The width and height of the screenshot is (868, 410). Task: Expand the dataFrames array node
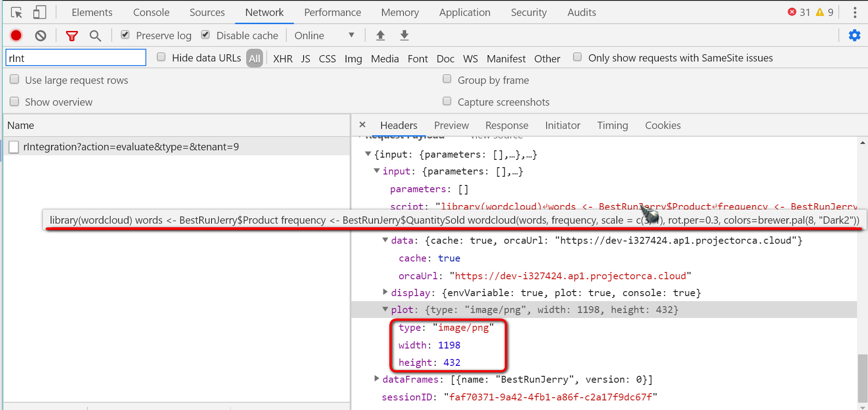pos(377,378)
